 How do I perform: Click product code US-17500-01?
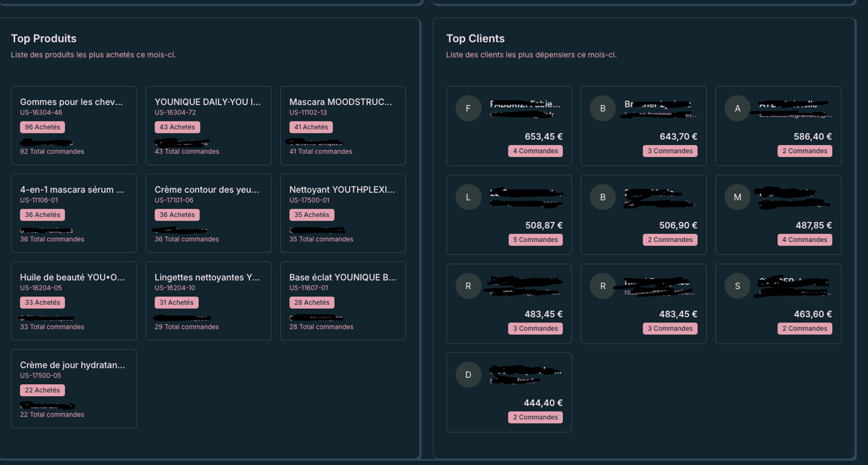(x=309, y=200)
